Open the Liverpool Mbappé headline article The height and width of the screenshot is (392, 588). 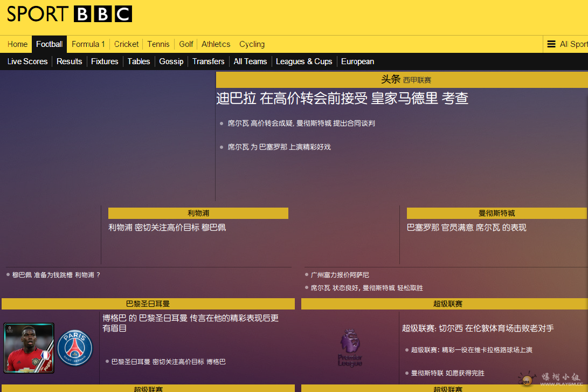pyautogui.click(x=167, y=228)
